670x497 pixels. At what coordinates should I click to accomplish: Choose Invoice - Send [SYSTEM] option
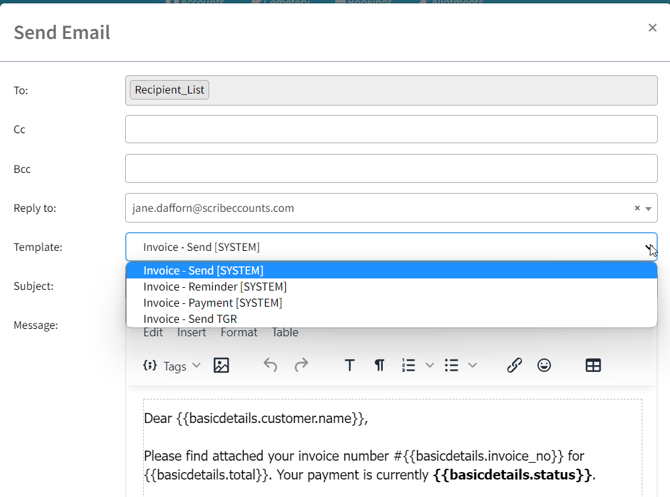coord(391,271)
